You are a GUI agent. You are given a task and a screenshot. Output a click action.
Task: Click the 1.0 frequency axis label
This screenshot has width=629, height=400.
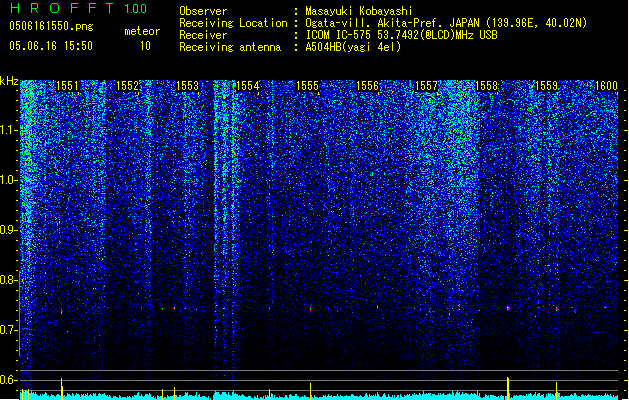point(8,180)
